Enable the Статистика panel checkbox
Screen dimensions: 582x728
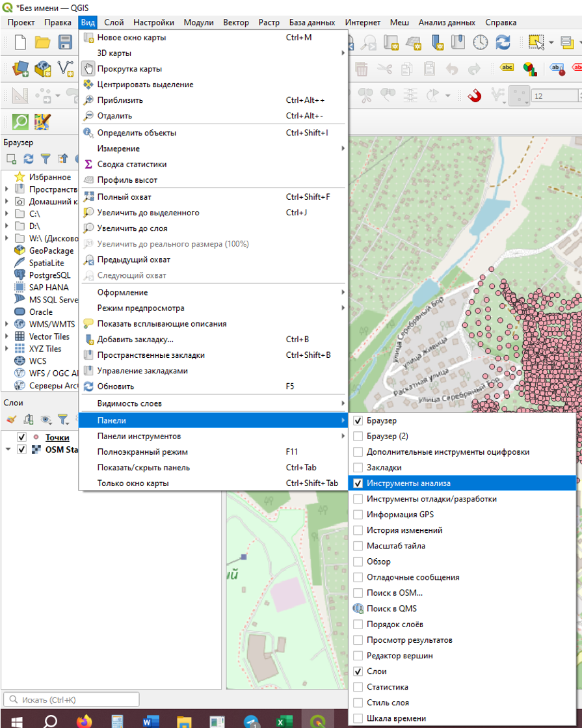[x=358, y=687]
